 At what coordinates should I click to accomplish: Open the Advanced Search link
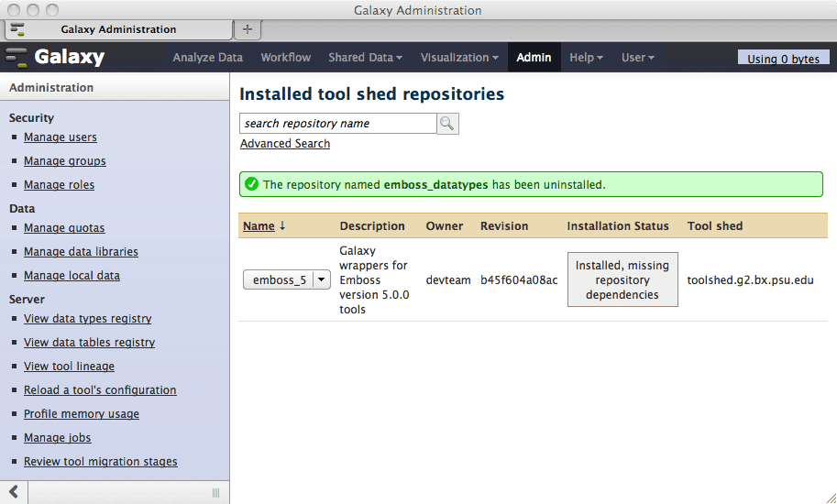click(x=285, y=144)
